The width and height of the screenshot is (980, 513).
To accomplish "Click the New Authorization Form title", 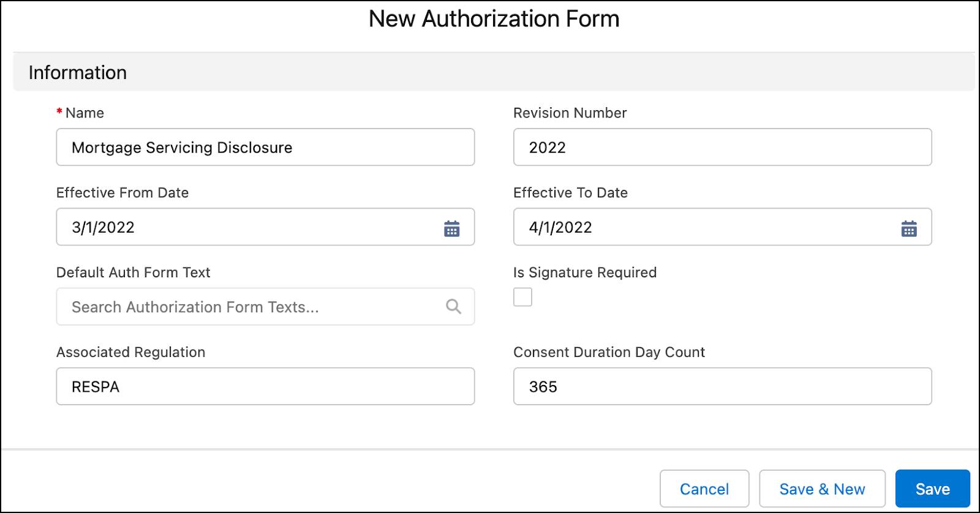I will coord(494,19).
